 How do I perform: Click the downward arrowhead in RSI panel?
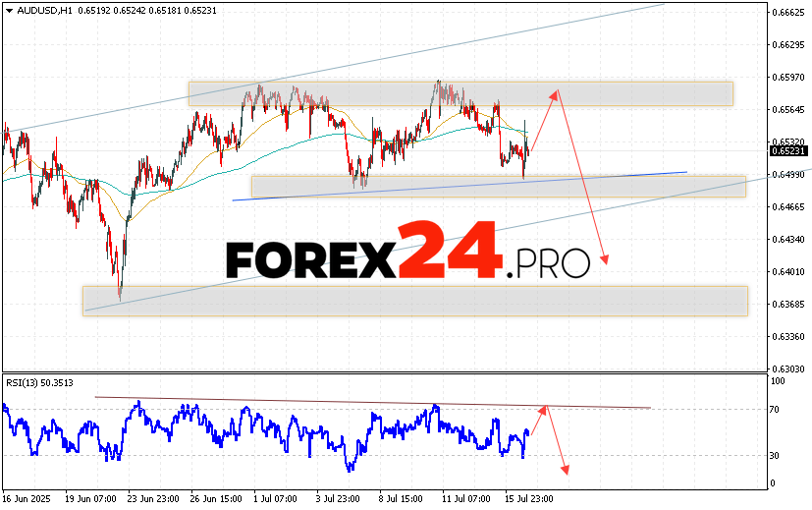[566, 469]
